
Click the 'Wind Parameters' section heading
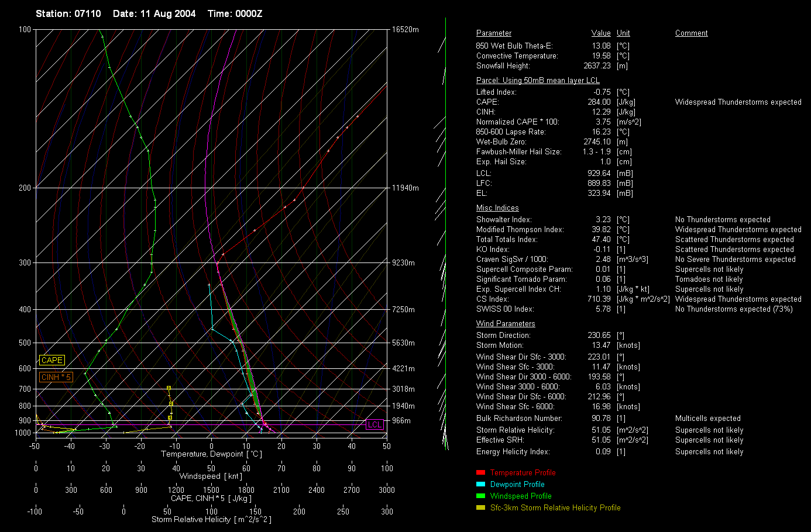[506, 324]
